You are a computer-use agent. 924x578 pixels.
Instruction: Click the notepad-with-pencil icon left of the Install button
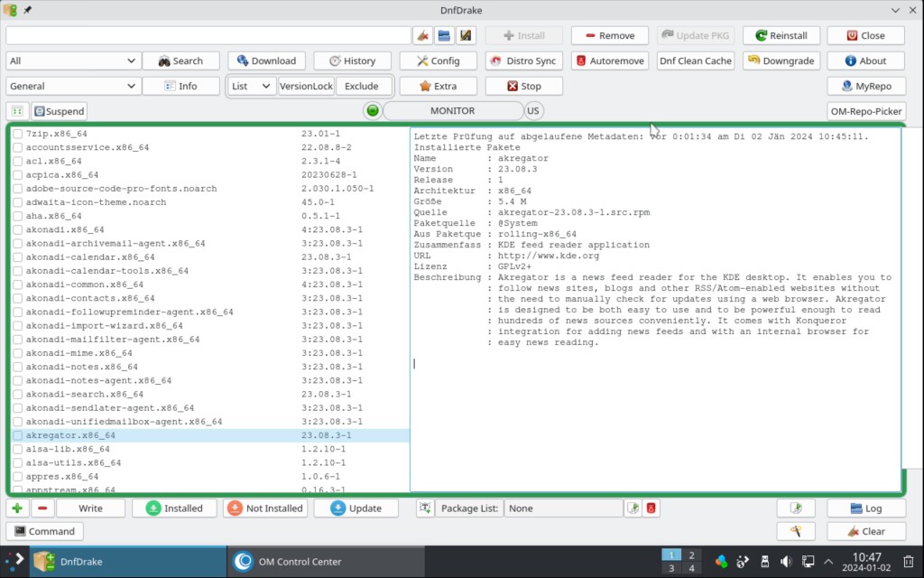click(466, 35)
